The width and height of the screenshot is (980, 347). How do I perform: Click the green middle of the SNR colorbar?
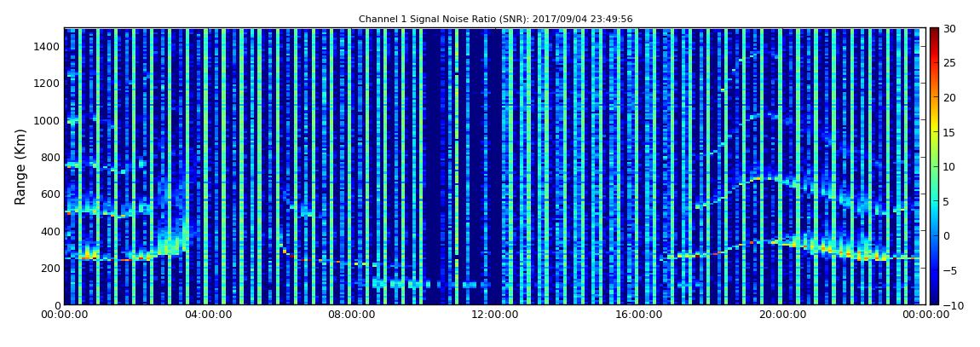tap(934, 166)
